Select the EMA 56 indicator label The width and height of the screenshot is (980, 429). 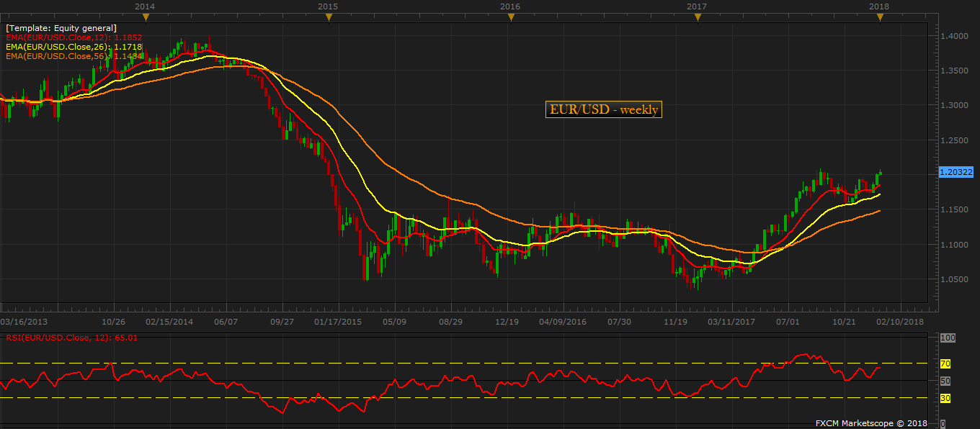tap(73, 55)
